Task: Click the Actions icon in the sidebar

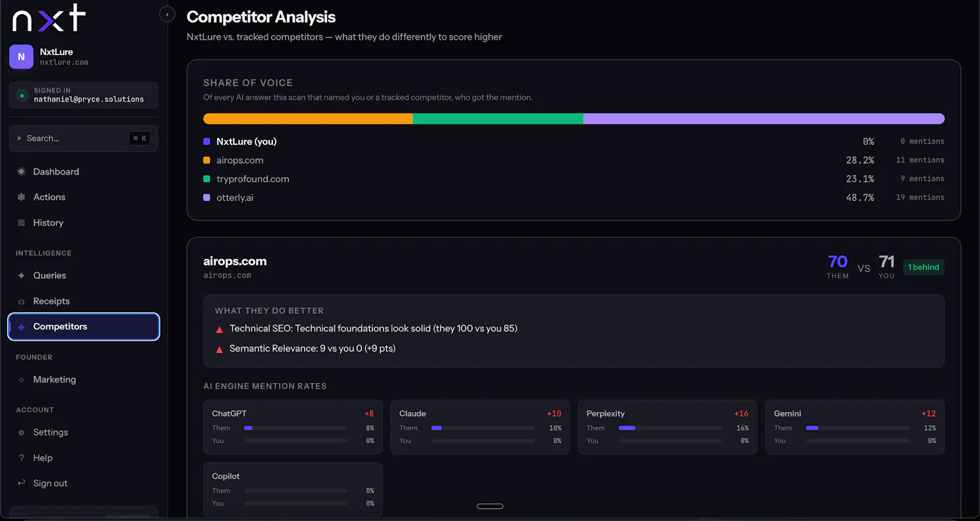Action: (21, 197)
